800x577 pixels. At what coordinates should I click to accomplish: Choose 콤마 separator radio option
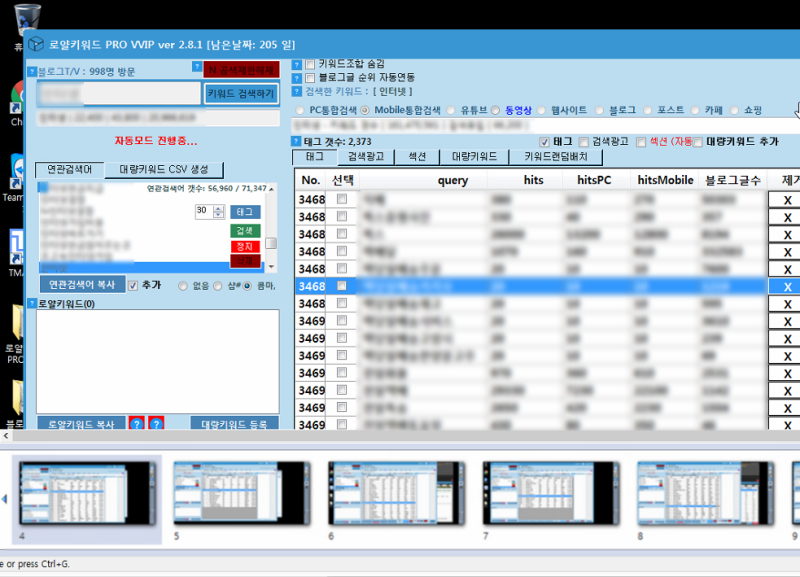click(x=247, y=286)
